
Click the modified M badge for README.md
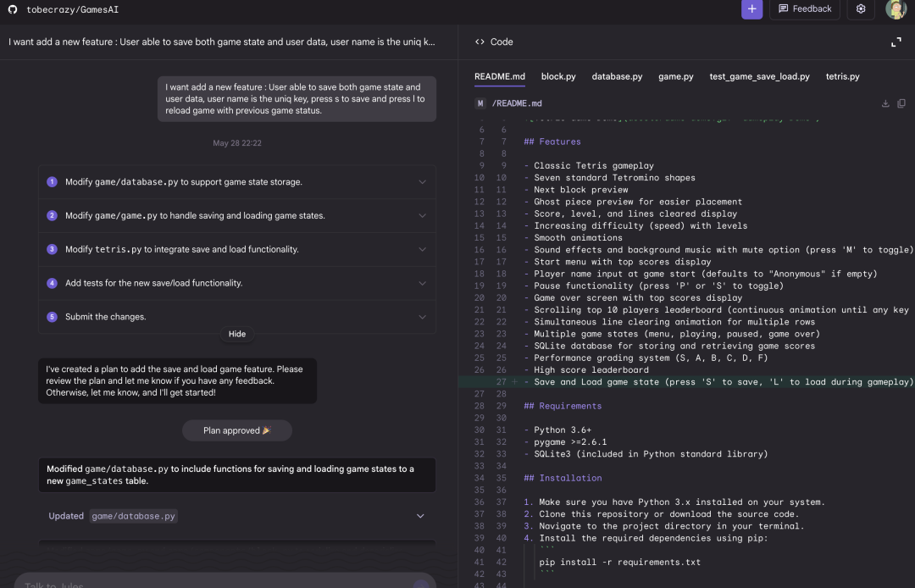pyautogui.click(x=480, y=103)
